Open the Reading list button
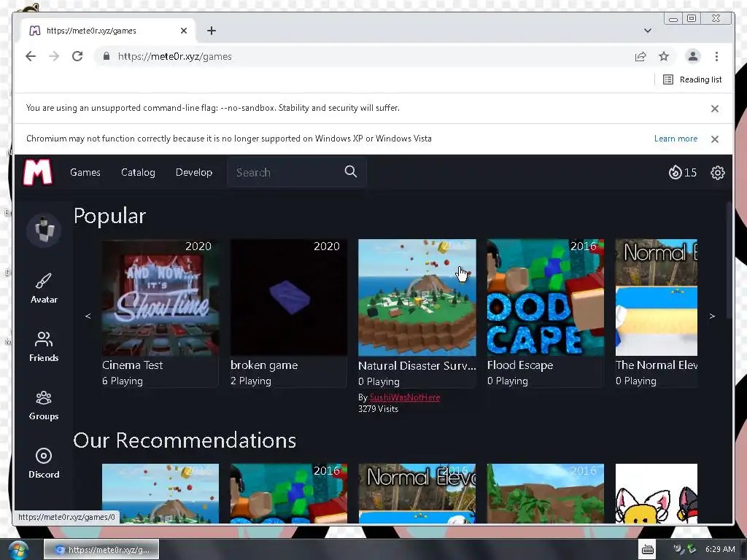This screenshot has width=747, height=560. [x=692, y=79]
